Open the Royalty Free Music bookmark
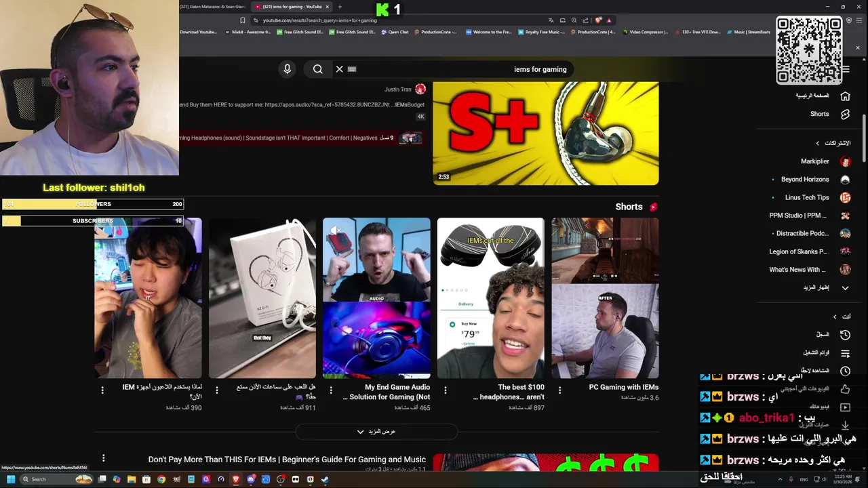The height and width of the screenshot is (488, 868). tap(540, 32)
